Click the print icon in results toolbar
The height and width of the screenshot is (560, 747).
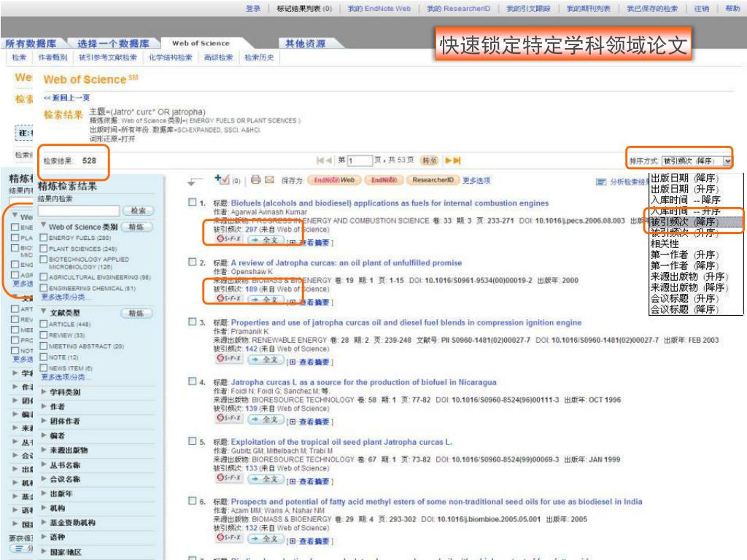tap(256, 179)
